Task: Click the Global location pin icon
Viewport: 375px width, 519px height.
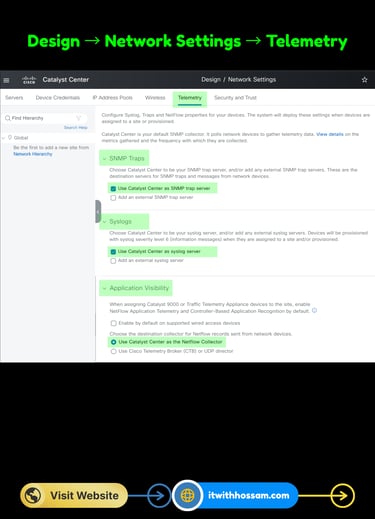Action: [10, 137]
